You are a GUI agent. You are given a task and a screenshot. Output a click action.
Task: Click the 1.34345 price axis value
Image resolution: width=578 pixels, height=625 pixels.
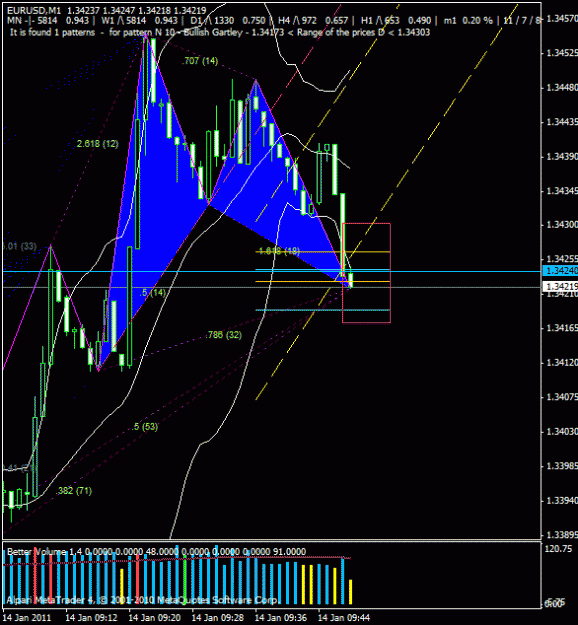click(562, 191)
